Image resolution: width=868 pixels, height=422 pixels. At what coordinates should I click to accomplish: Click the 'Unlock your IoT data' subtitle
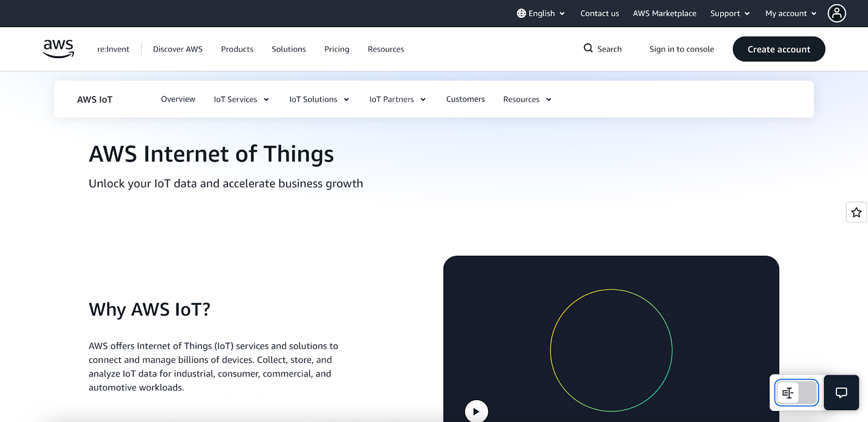tap(226, 184)
